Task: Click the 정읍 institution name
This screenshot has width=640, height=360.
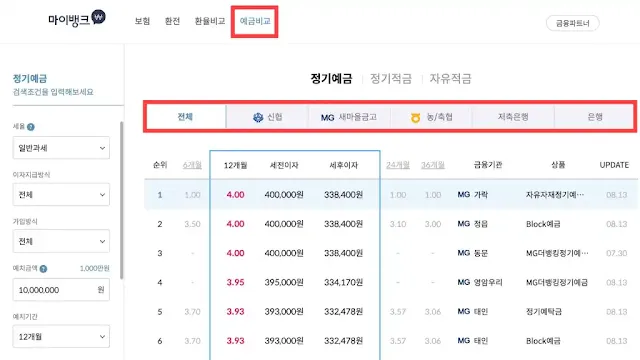Action: pyautogui.click(x=481, y=224)
